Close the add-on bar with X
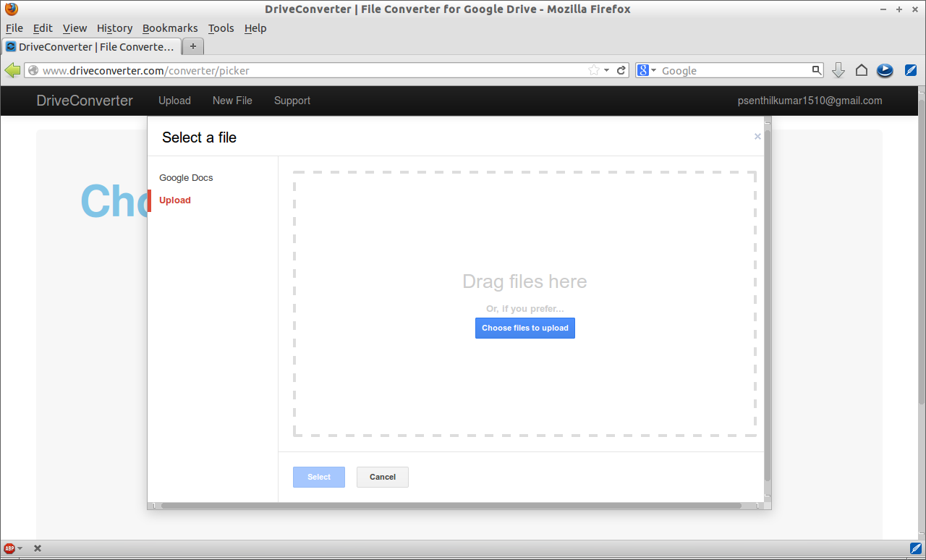Image resolution: width=926 pixels, height=560 pixels. [x=38, y=548]
